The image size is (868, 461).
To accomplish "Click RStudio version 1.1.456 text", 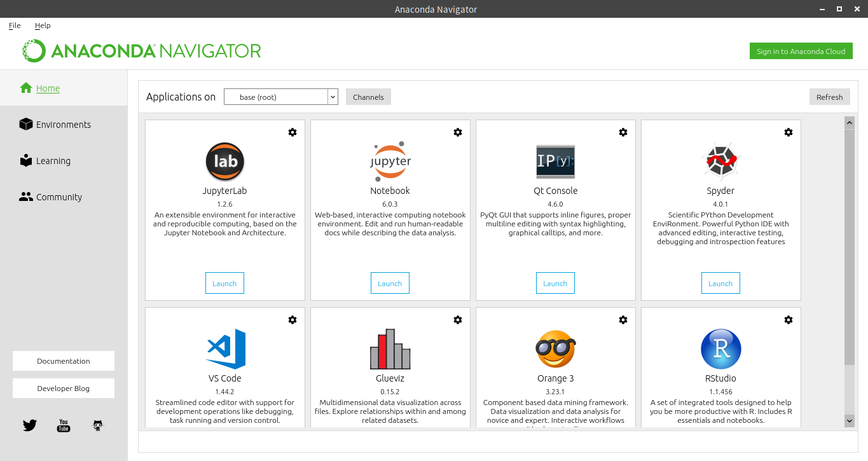I will 720,392.
